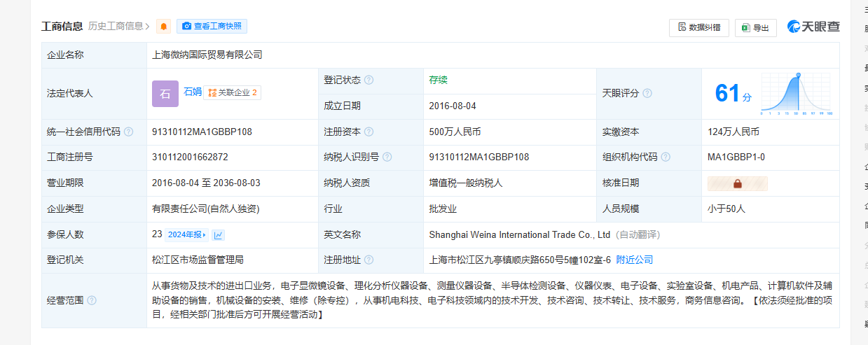Click (自动翻译) auto-translate note
This screenshot has height=345, width=868.
[x=638, y=234]
